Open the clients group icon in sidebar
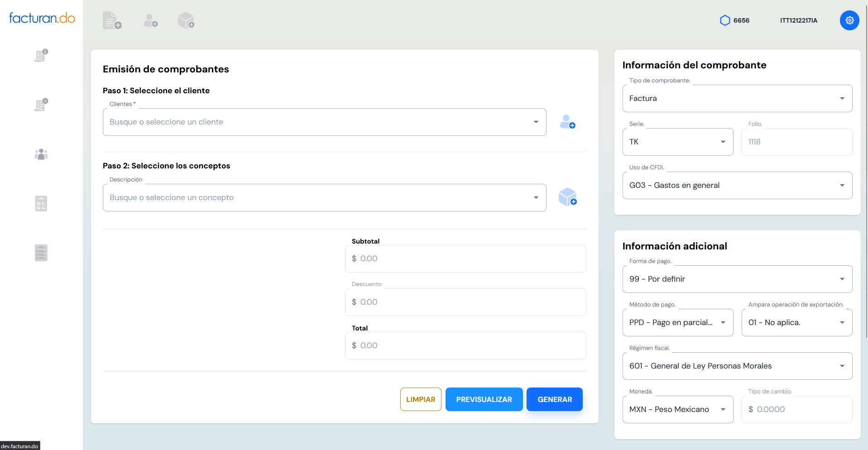 click(41, 154)
